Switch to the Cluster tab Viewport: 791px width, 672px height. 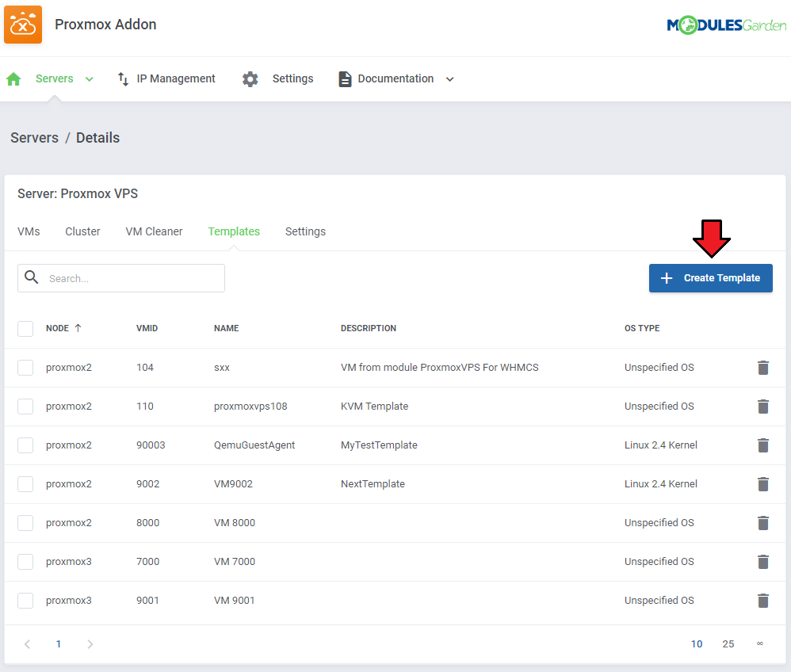pyautogui.click(x=82, y=231)
